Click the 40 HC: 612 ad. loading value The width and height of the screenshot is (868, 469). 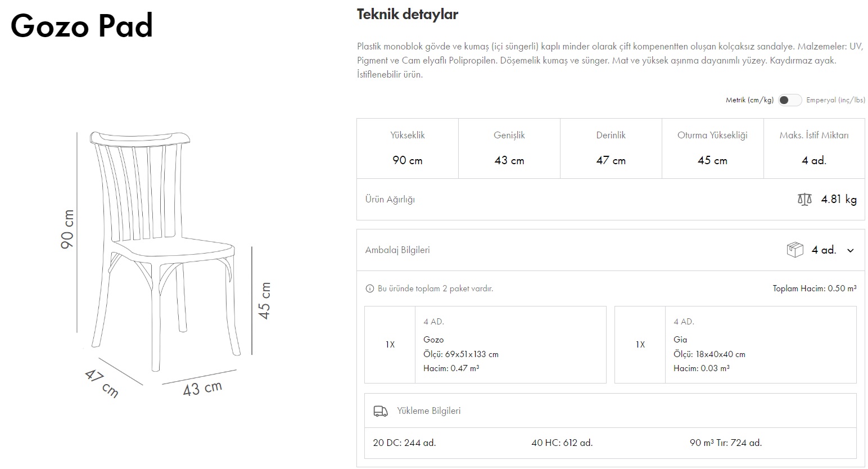point(562,443)
